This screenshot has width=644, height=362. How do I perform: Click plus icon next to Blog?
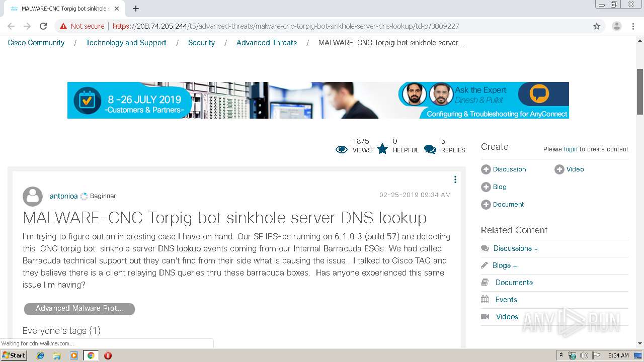pyautogui.click(x=486, y=187)
